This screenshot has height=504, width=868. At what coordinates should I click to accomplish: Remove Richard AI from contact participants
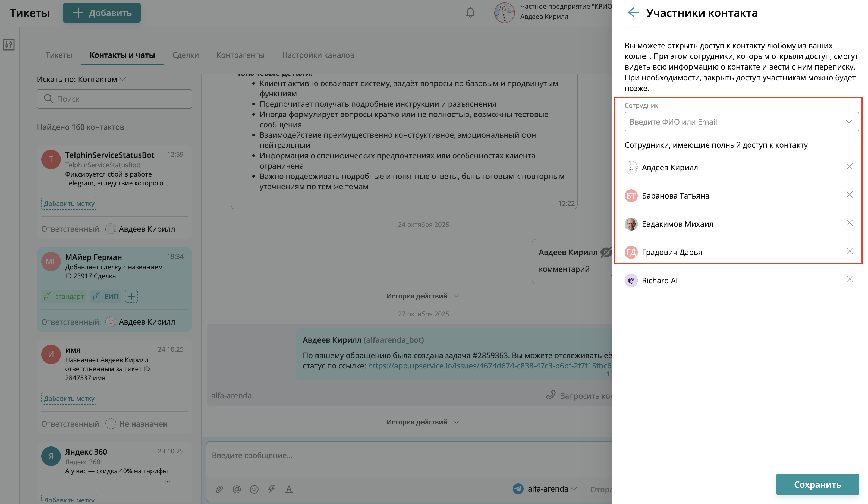(850, 279)
